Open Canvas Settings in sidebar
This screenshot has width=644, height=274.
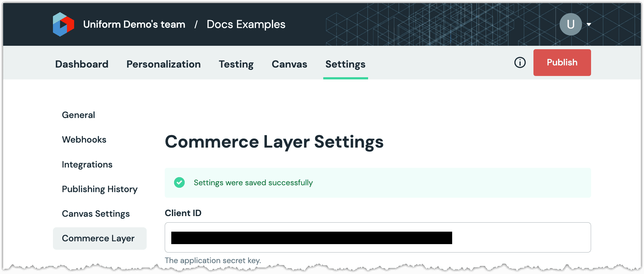tap(96, 214)
